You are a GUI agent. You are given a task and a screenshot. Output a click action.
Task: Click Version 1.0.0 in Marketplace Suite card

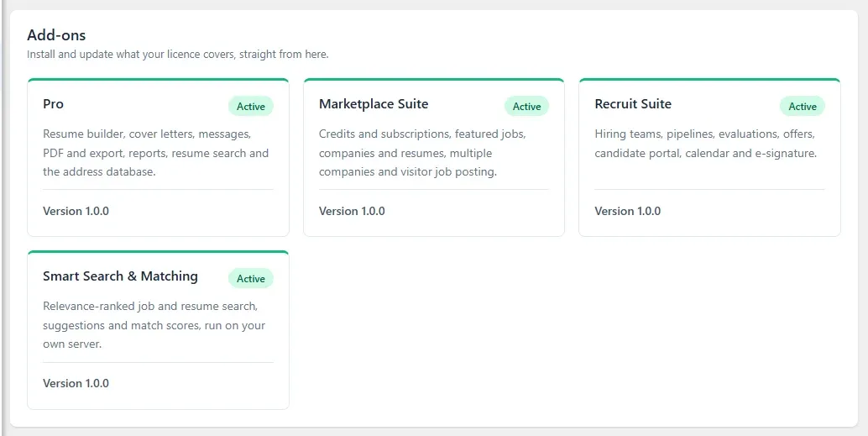[352, 211]
